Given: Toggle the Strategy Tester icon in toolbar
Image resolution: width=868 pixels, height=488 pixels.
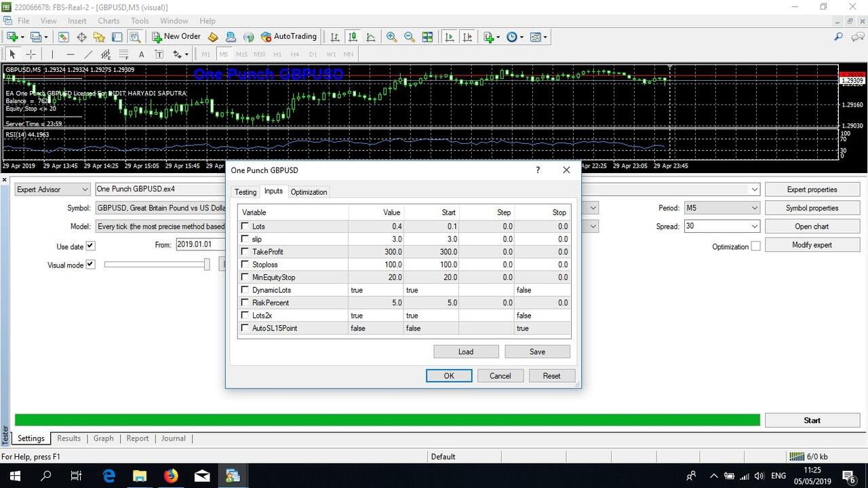Looking at the screenshot, I should pyautogui.click(x=135, y=37).
